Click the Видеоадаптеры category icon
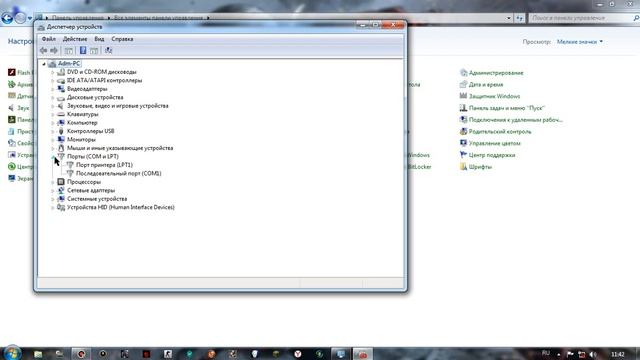This screenshot has height=360, width=640. tap(61, 89)
